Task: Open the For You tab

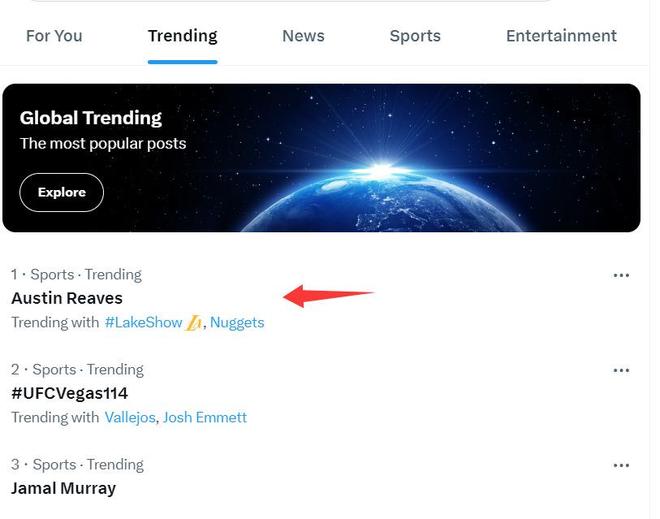Action: pos(54,36)
